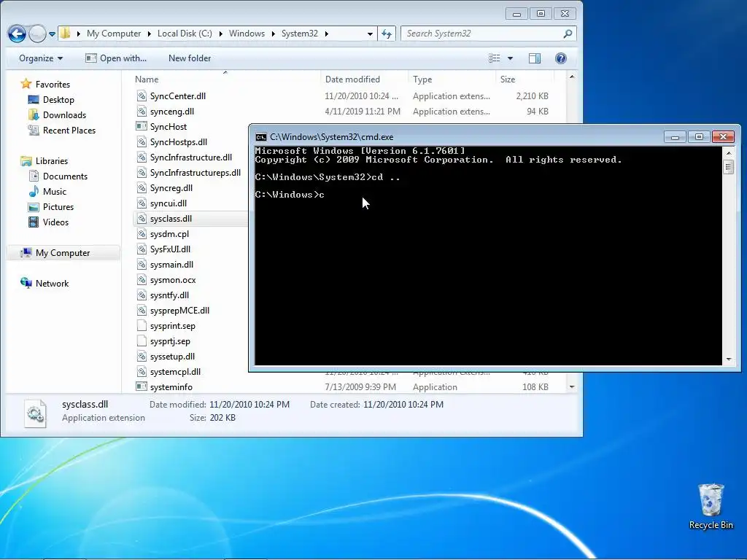This screenshot has width=747, height=560.
Task: Select syncui.dll file icon
Action: [142, 203]
